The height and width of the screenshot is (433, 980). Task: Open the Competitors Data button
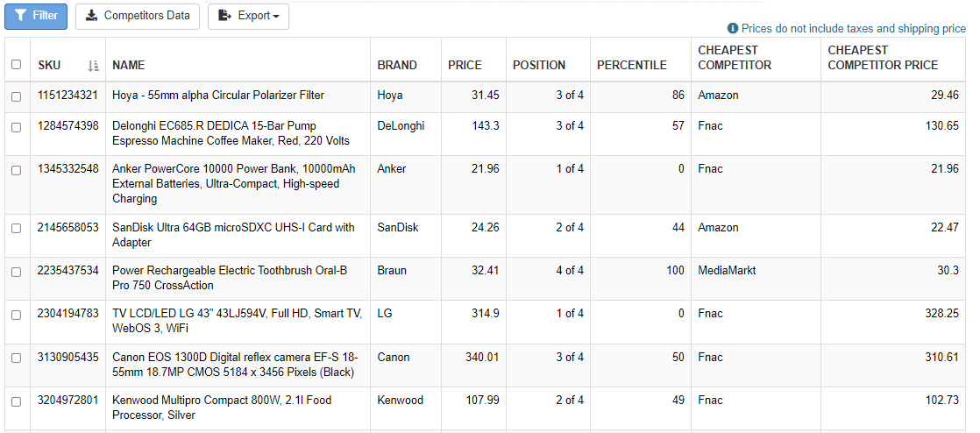coord(138,17)
